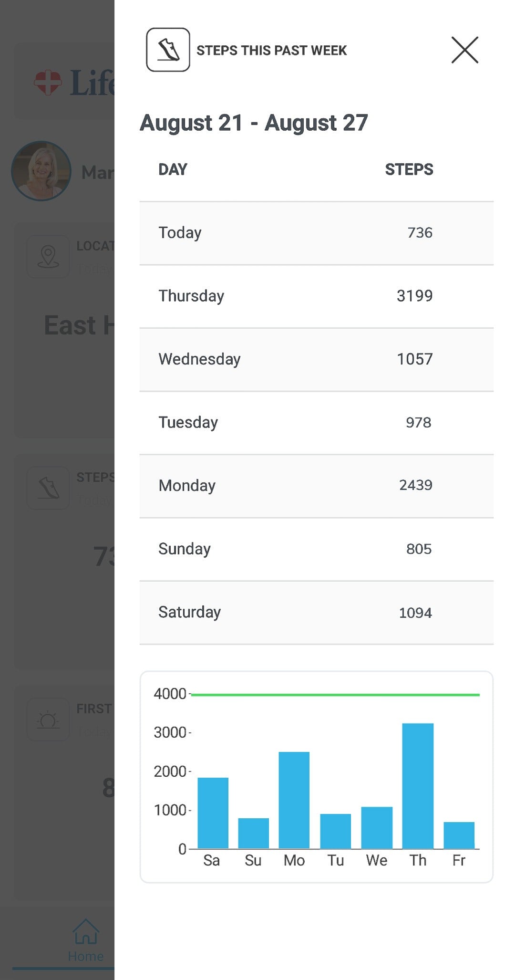Click the Thursday bar in the chart
Image resolution: width=515 pixels, height=980 pixels.
(418, 786)
